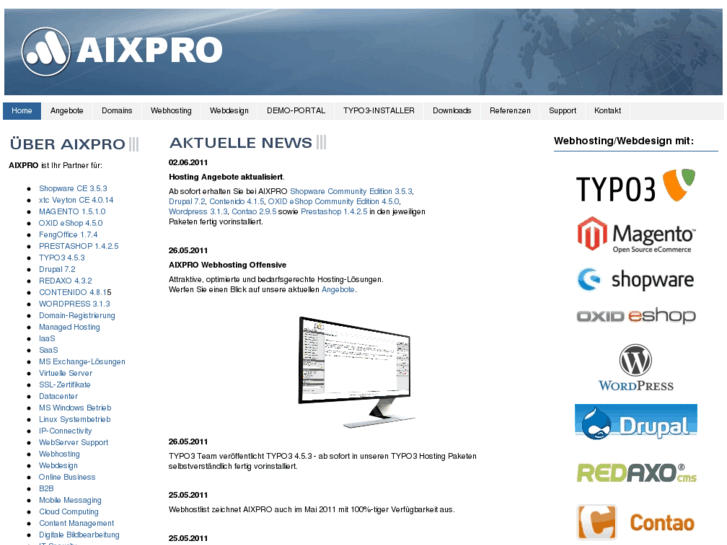Open the Webhosting menu item
This screenshot has height=545, width=727.
(171, 111)
